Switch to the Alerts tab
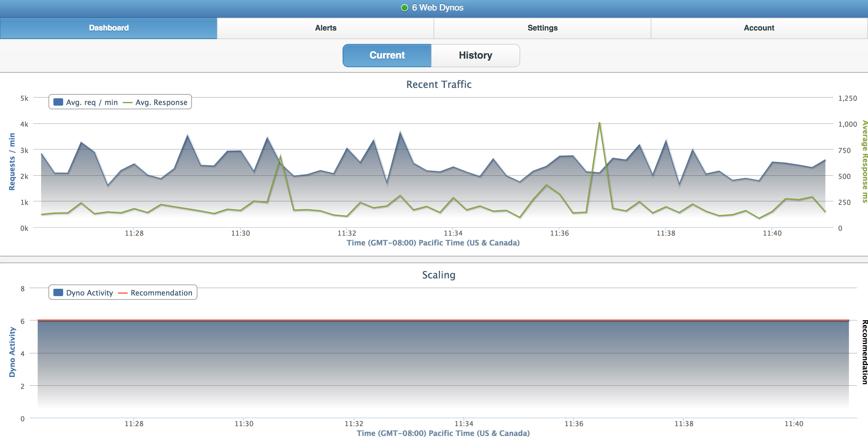868x446 pixels. tap(326, 28)
